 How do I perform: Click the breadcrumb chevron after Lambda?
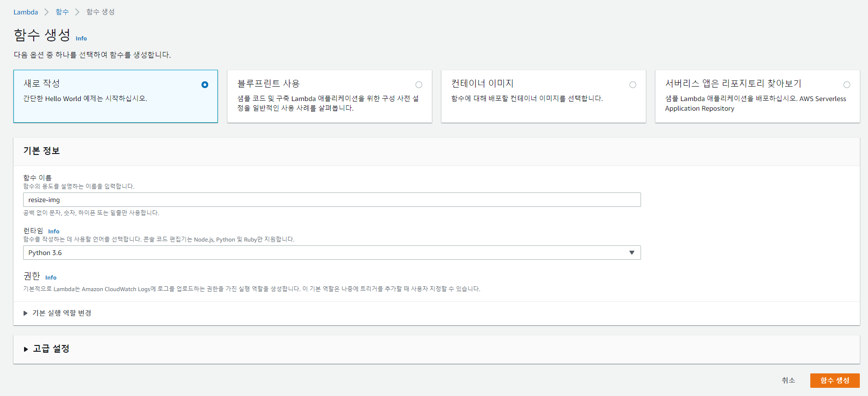click(x=47, y=12)
